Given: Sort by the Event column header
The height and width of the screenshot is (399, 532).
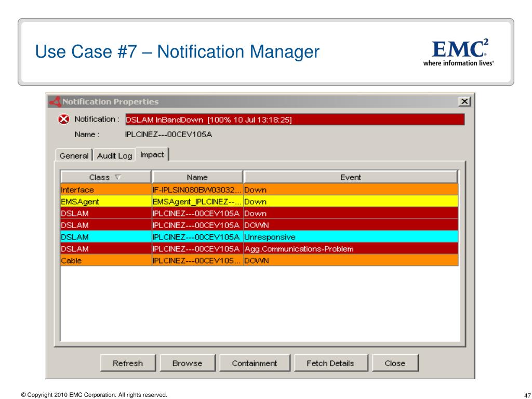Looking at the screenshot, I should [x=351, y=177].
